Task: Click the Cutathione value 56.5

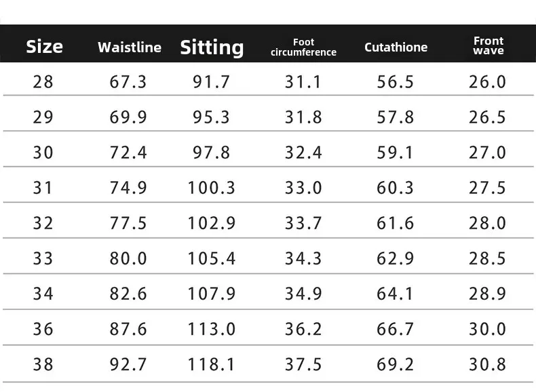Action: [x=396, y=82]
